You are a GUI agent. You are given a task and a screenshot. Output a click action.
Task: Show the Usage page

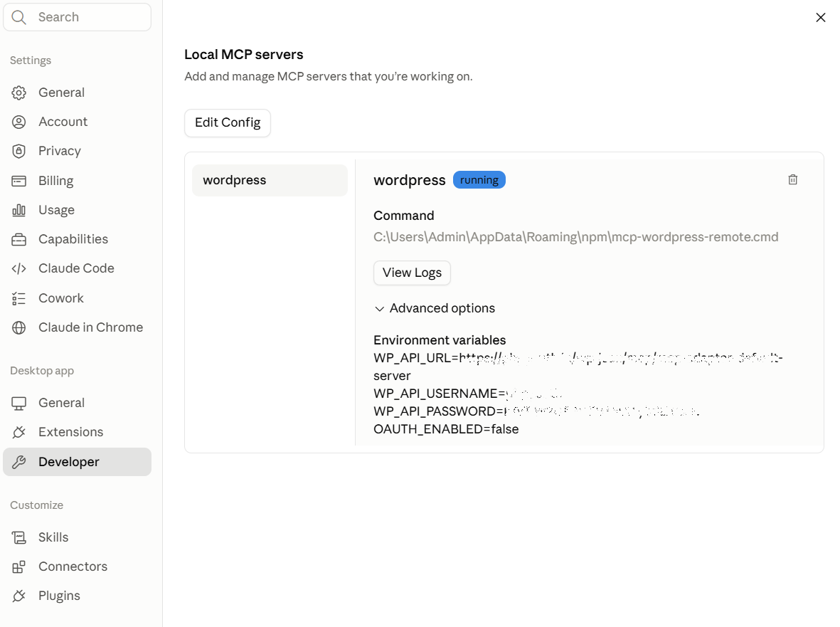(77, 210)
